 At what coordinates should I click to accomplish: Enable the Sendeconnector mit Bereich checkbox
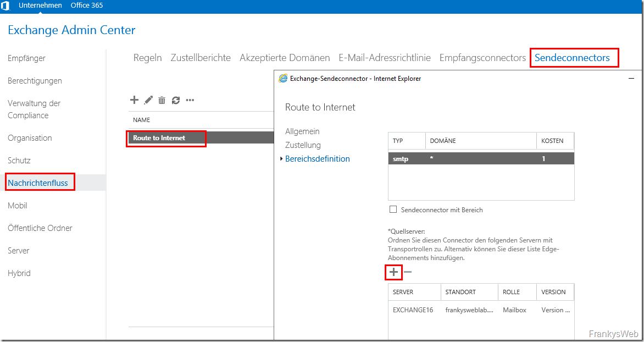(393, 209)
